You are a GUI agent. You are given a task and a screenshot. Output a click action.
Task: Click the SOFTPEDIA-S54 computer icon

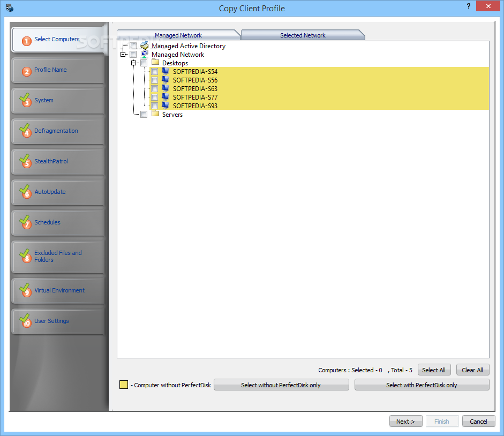point(166,71)
